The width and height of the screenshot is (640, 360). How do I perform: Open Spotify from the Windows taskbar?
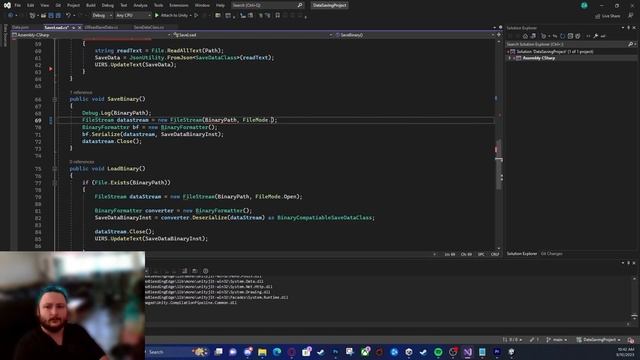click(x=438, y=352)
